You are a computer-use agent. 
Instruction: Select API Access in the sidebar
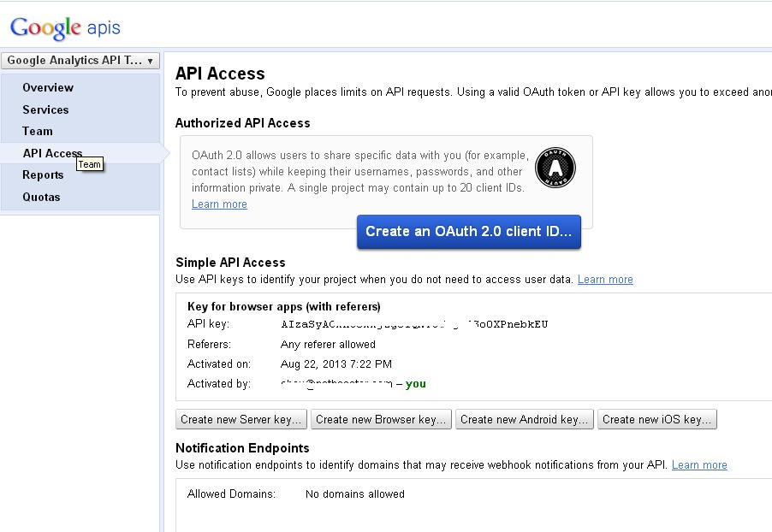pos(52,154)
